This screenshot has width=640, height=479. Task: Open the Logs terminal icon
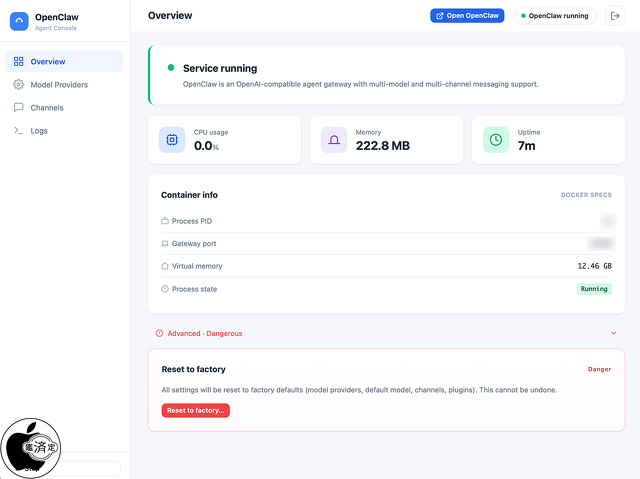[x=18, y=131]
